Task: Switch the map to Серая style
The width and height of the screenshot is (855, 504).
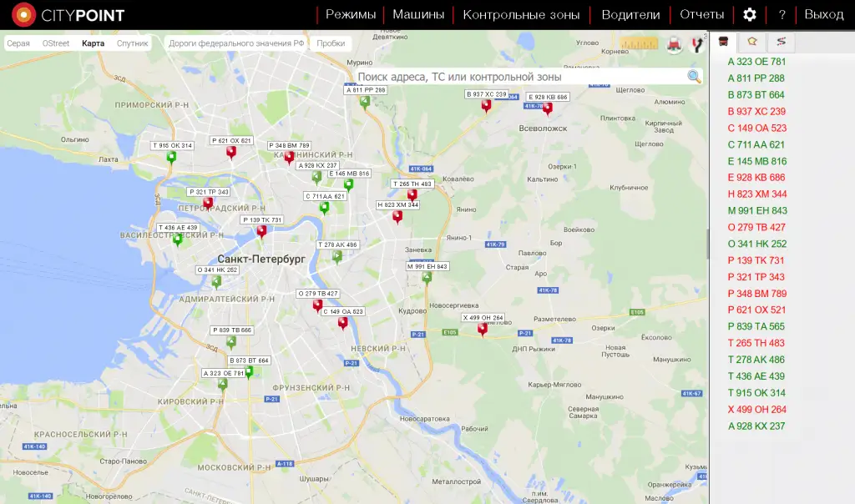Action: 18,43
